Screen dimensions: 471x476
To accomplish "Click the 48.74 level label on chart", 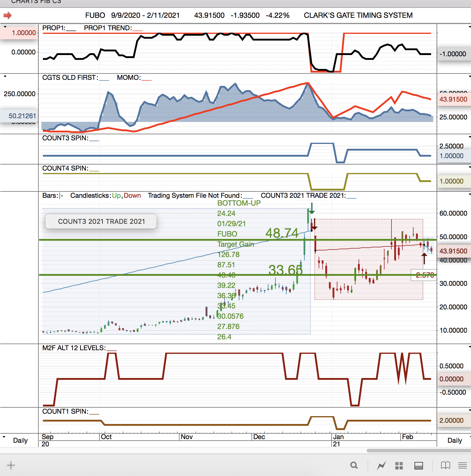I will click(282, 233).
